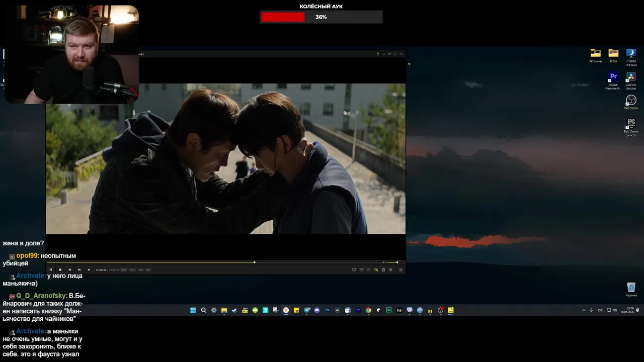Launch DaVinci Resolve desktop shortcut

631,81
